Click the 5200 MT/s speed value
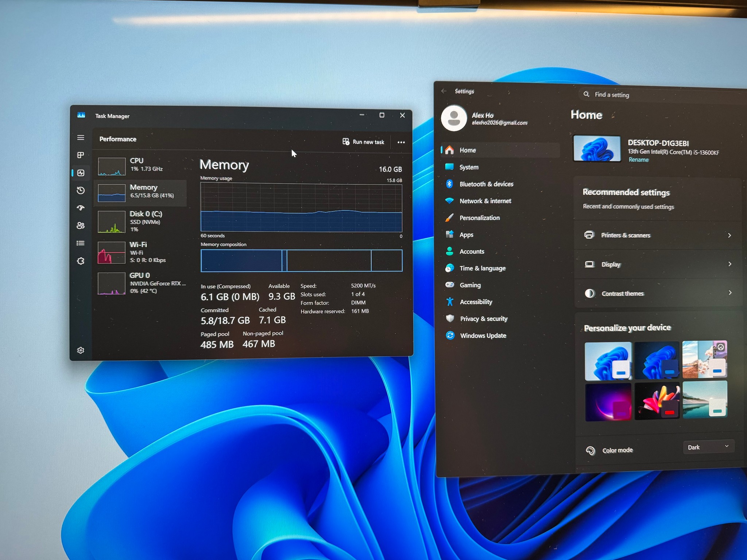This screenshot has width=747, height=560. pos(363,285)
